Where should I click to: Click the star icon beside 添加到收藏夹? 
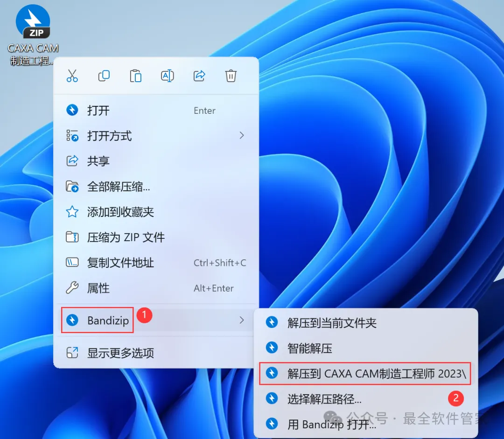click(72, 211)
